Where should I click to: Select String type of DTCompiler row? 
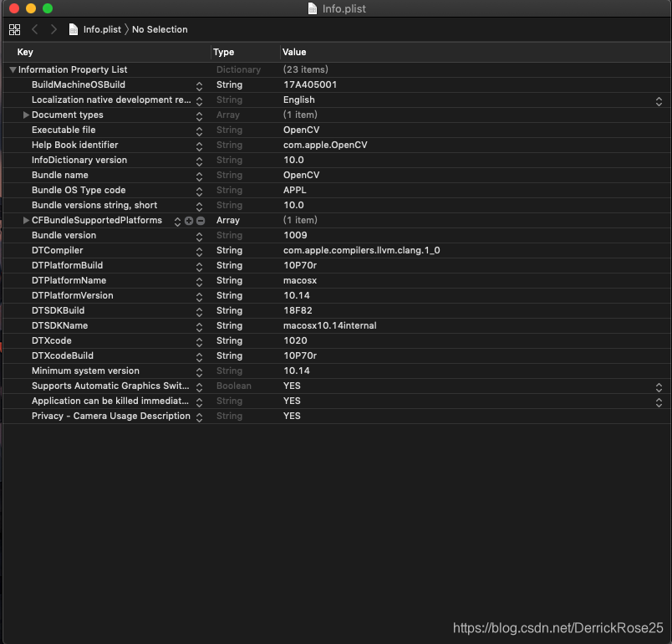[x=229, y=250]
